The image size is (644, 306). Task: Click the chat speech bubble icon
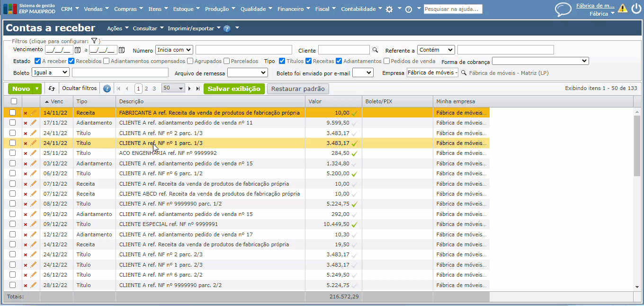(563, 9)
